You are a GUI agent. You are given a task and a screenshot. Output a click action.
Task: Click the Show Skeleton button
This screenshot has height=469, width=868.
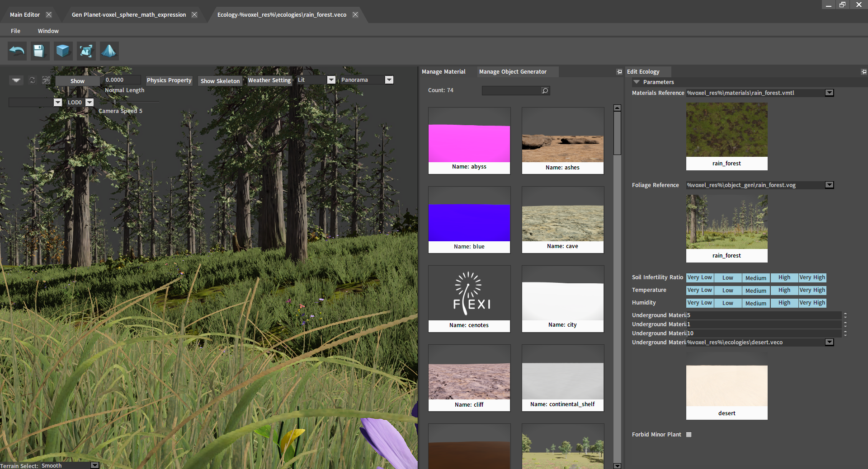[220, 81]
